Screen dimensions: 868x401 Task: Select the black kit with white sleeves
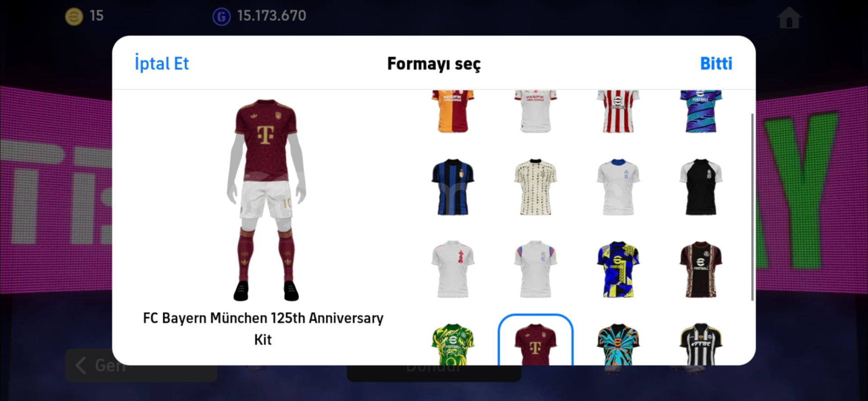701,187
